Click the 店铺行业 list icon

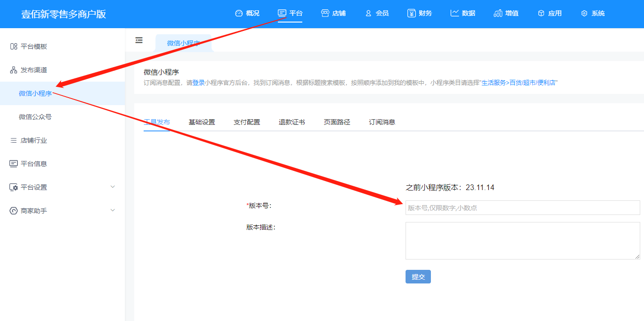point(14,140)
